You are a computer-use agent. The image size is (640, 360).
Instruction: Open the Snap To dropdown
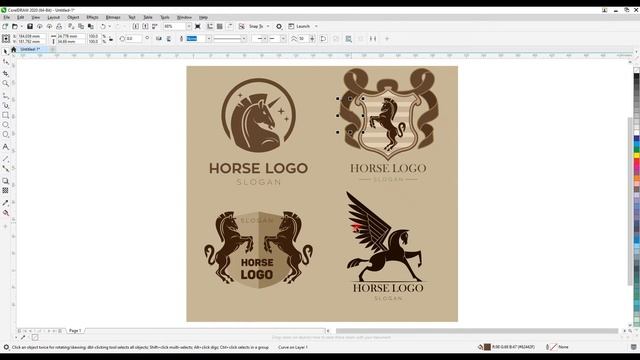click(x=268, y=26)
